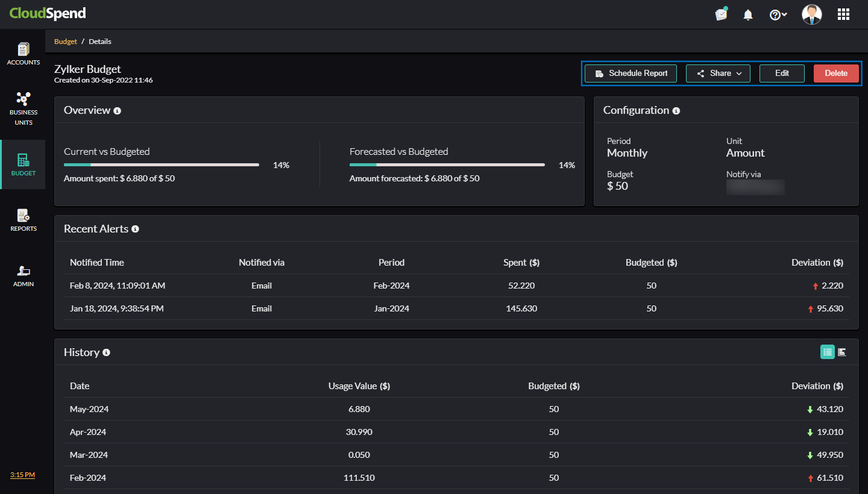Click the History info icon
Screen dimensions: 868x494
coord(106,352)
